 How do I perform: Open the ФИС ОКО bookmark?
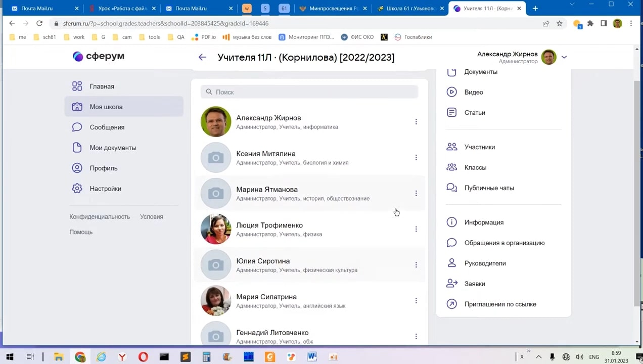point(357,37)
